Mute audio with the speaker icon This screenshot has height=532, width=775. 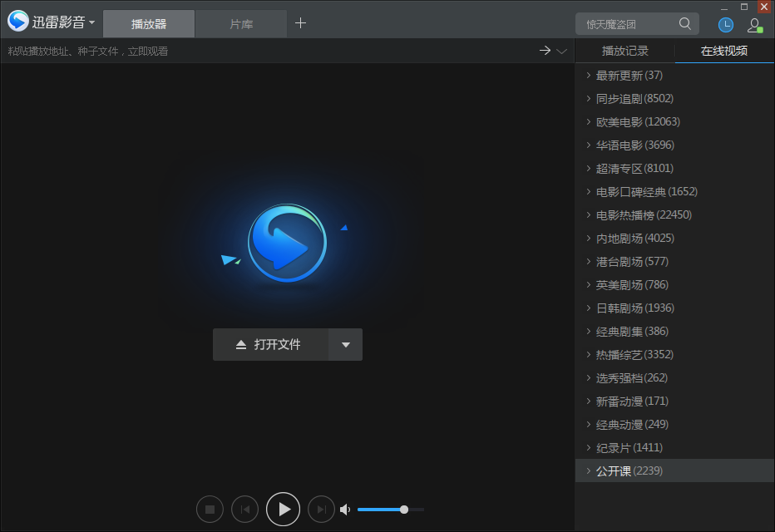[345, 509]
